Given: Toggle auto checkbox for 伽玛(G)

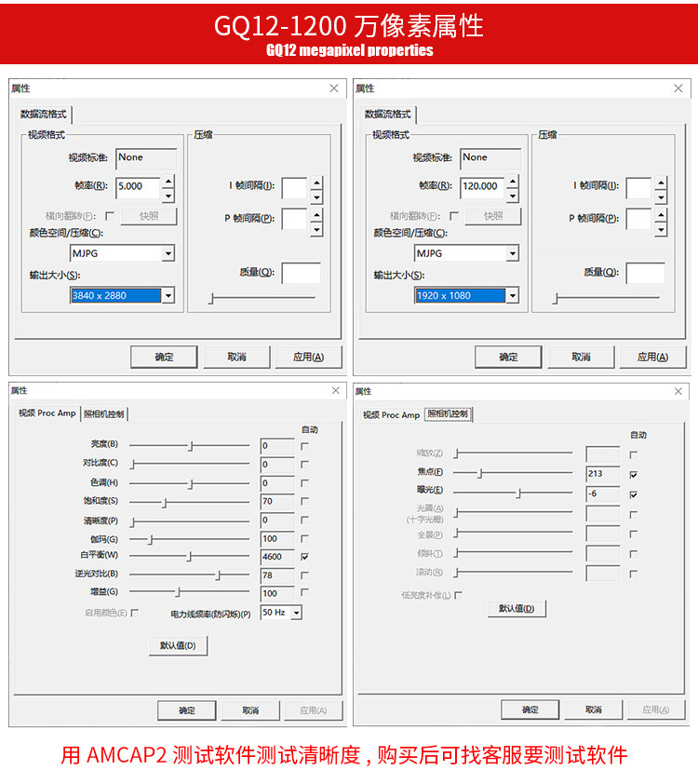Looking at the screenshot, I should pos(304,538).
